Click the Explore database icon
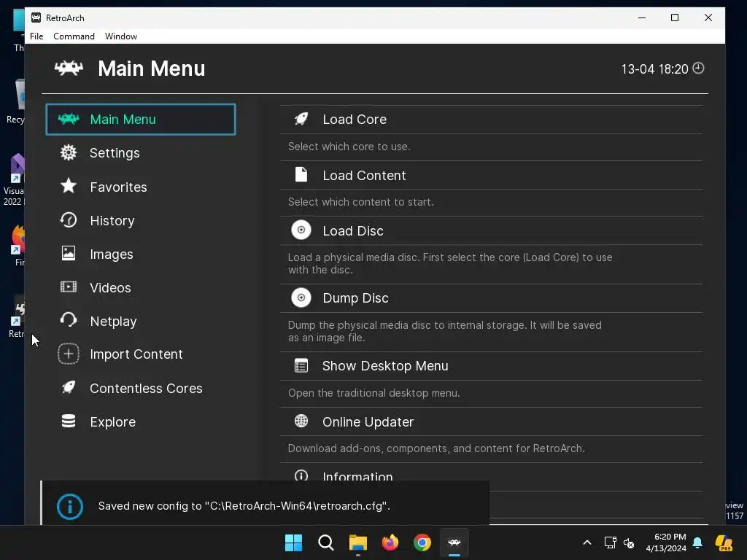This screenshot has height=560, width=747. pos(69,421)
